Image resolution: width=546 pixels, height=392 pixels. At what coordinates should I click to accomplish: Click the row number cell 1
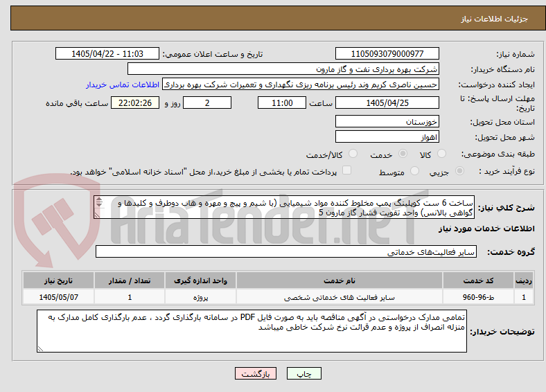click(x=524, y=297)
